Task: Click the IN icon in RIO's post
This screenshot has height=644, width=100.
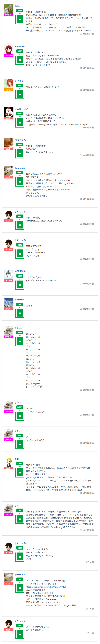Action: [x=20, y=473]
